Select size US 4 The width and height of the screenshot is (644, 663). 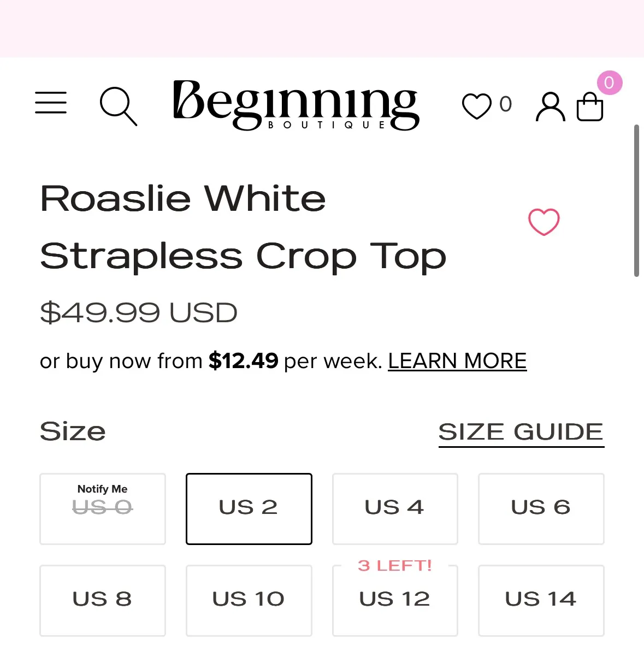pos(394,508)
